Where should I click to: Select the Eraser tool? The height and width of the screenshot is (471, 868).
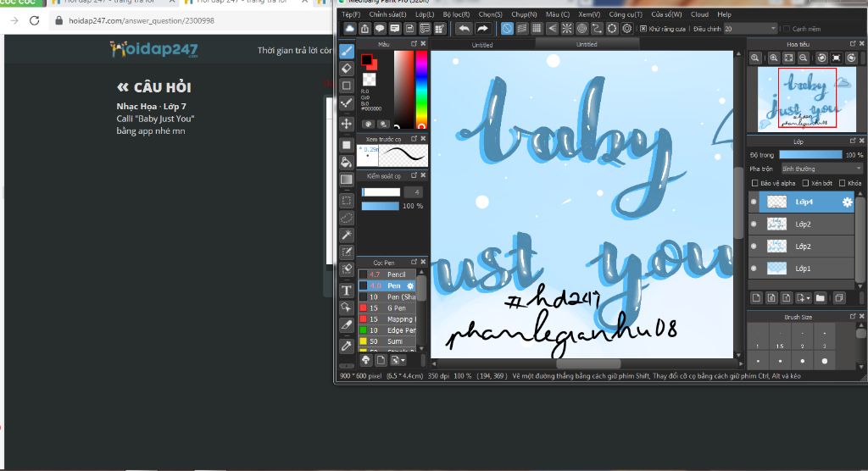347,69
